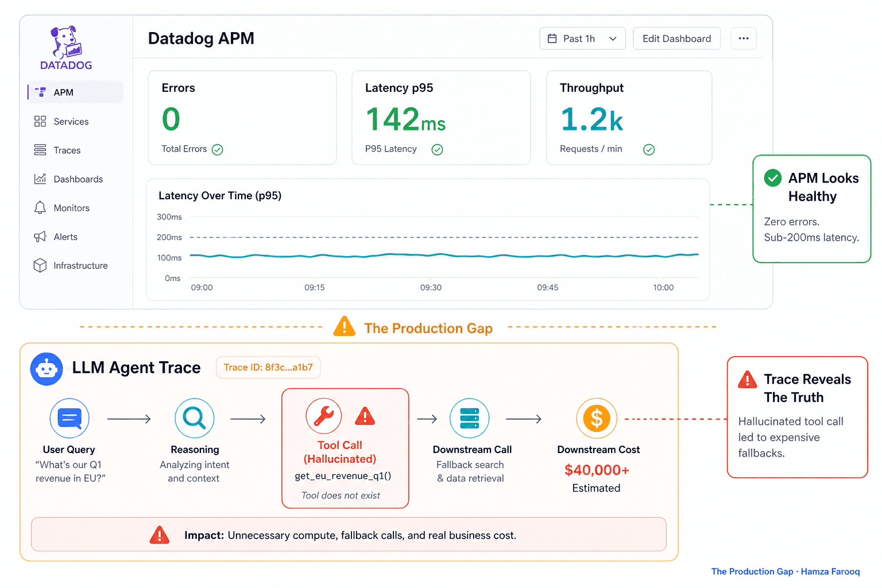
Task: Open the Past 1h time range dropdown
Action: point(582,38)
